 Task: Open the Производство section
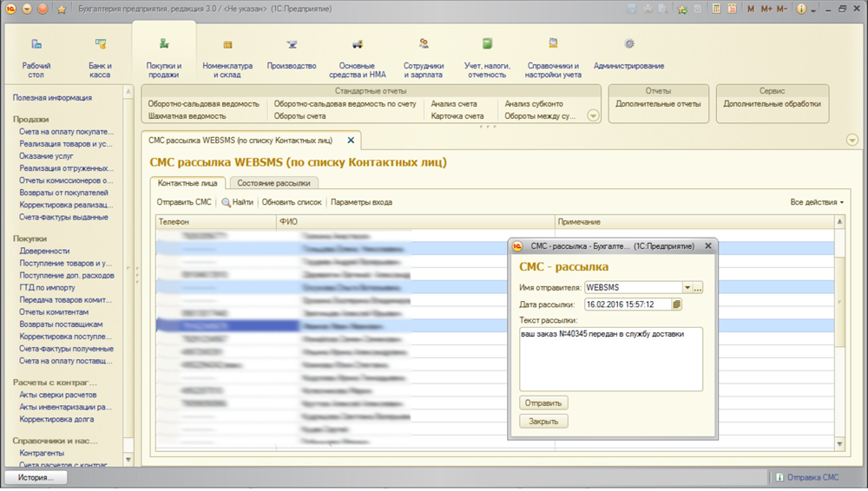point(292,55)
